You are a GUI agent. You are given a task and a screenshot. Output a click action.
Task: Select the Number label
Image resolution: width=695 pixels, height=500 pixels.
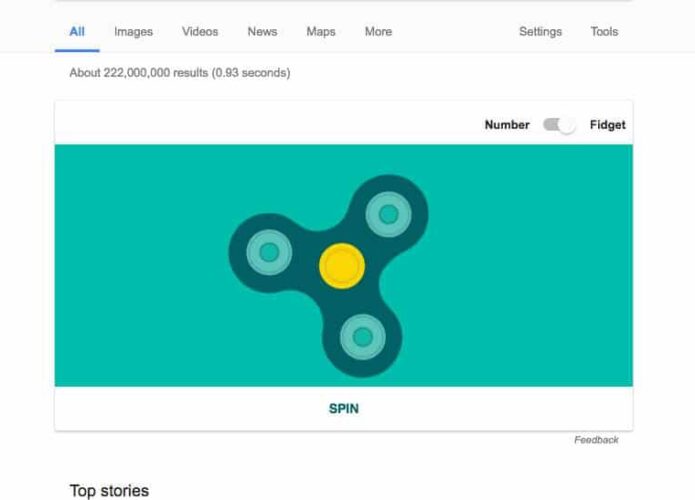[507, 125]
